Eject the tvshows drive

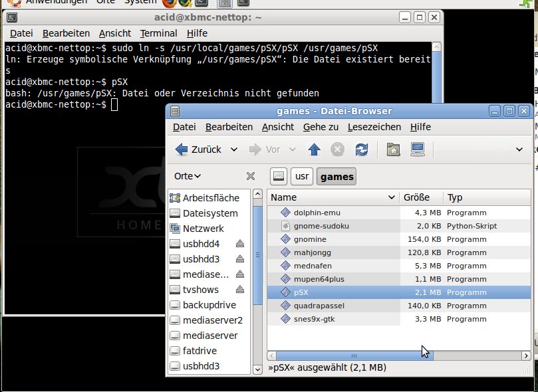[x=240, y=290]
